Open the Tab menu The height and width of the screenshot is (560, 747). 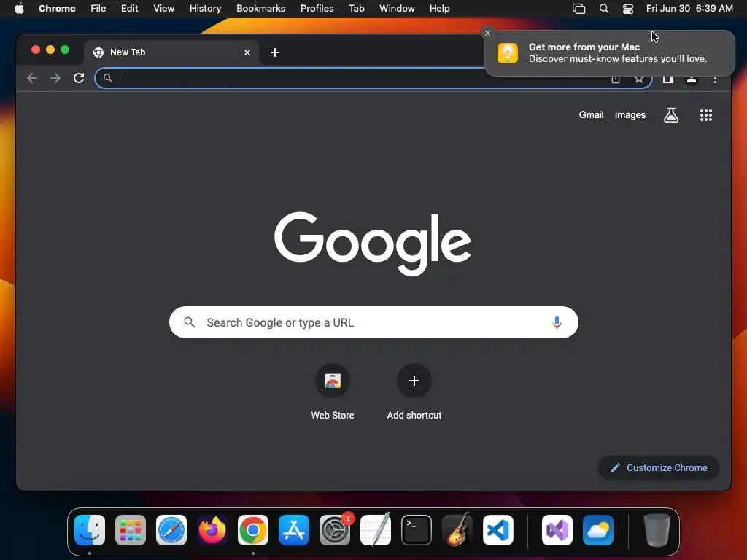(x=356, y=9)
